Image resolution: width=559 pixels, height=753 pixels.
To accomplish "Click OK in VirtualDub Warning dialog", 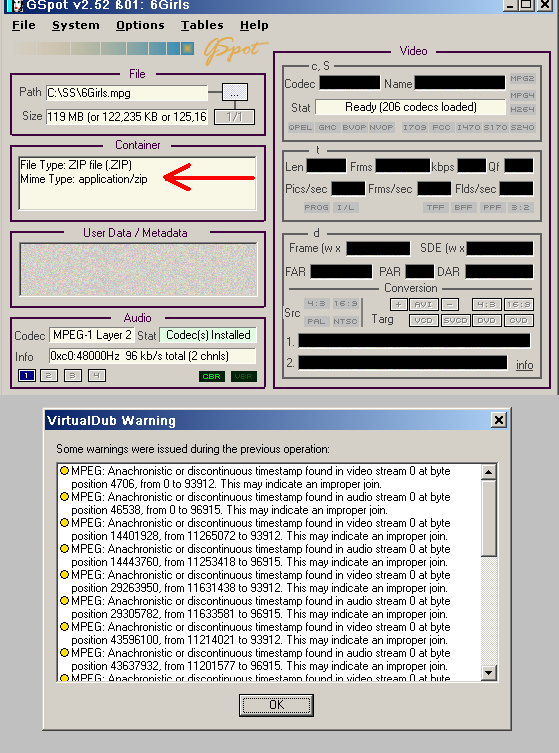I will [277, 705].
